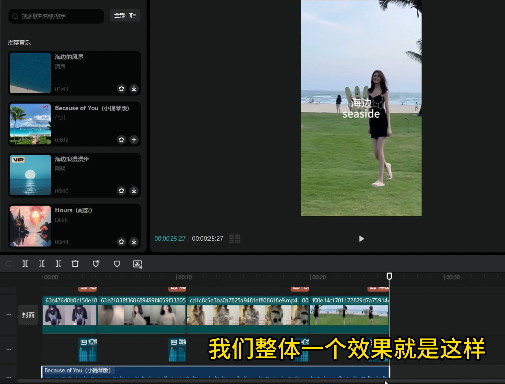Select the delete-right trim tool

click(x=58, y=264)
